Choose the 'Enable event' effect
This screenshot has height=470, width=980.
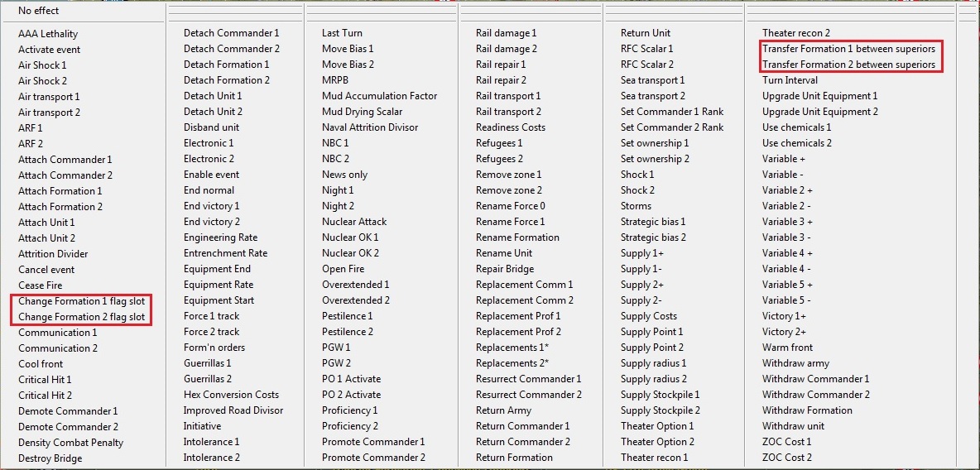[211, 175]
